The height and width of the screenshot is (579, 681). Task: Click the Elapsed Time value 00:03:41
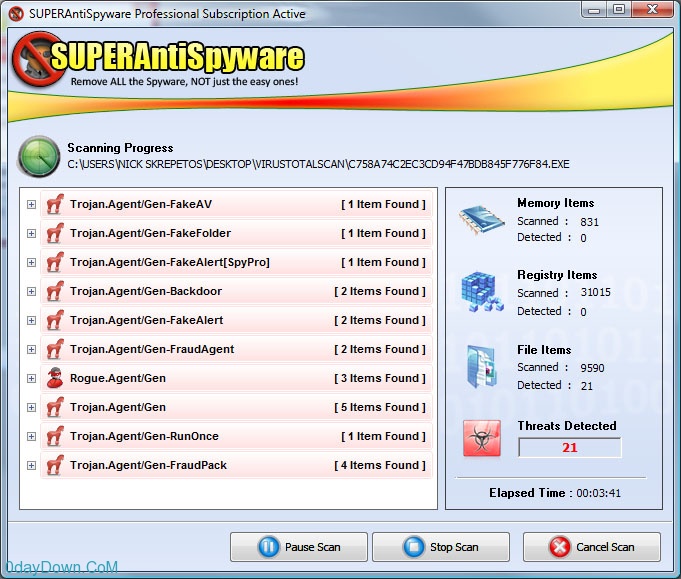(x=598, y=493)
